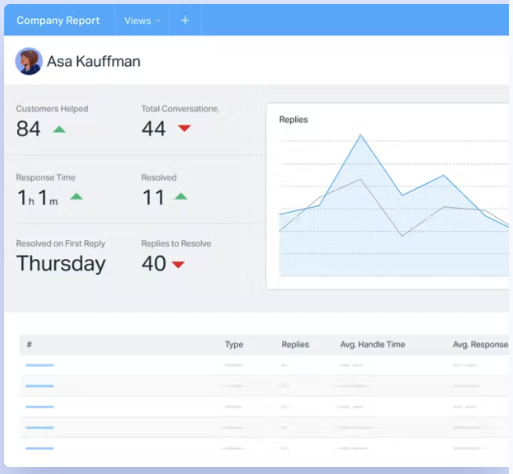
Task: Click the Resolved on First Reply Thursday value
Action: [x=61, y=264]
